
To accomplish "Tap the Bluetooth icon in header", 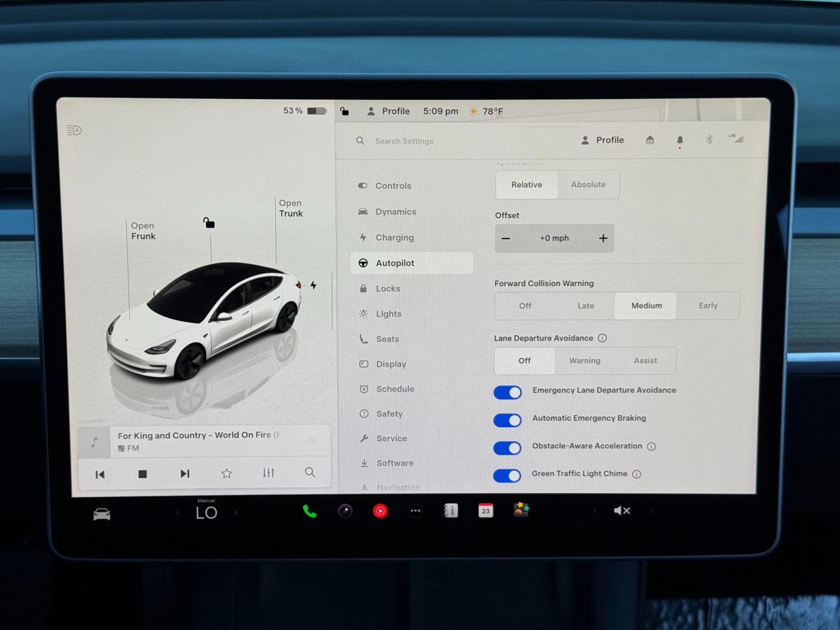I will click(709, 140).
